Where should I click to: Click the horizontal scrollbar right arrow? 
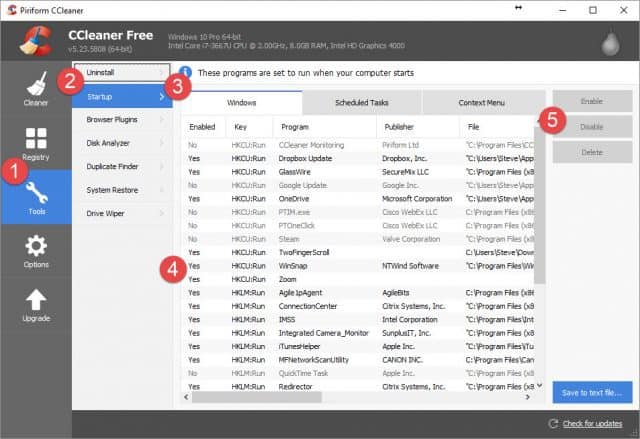(x=528, y=397)
